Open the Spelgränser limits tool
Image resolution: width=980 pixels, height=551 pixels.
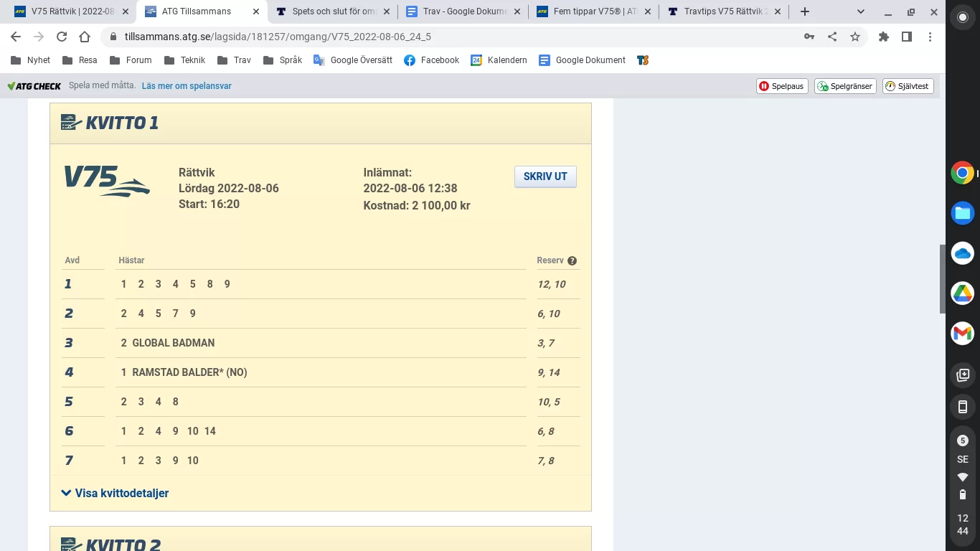point(844,86)
